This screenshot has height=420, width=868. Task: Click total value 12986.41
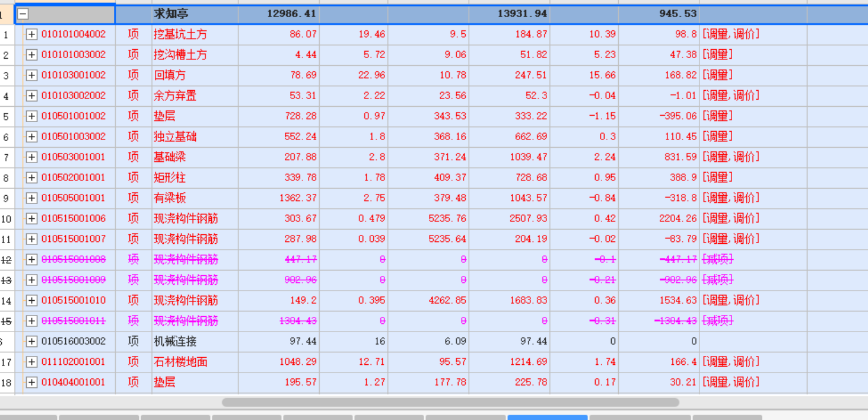click(291, 14)
